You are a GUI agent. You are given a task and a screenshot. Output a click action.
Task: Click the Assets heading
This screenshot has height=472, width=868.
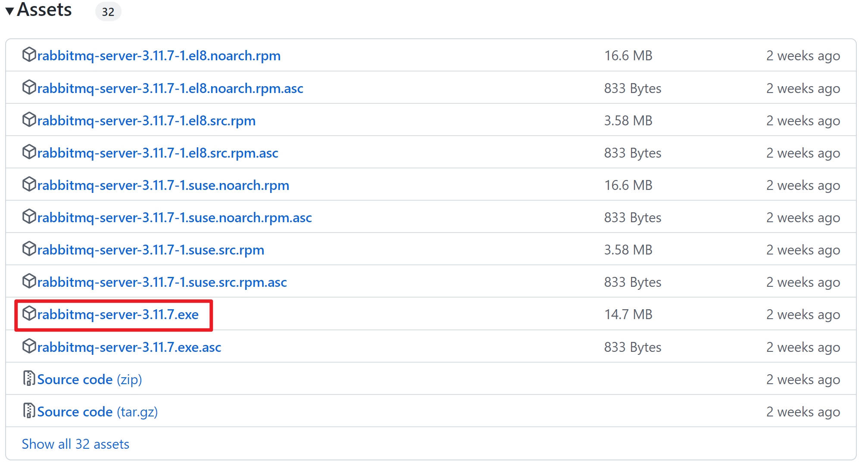(x=44, y=10)
